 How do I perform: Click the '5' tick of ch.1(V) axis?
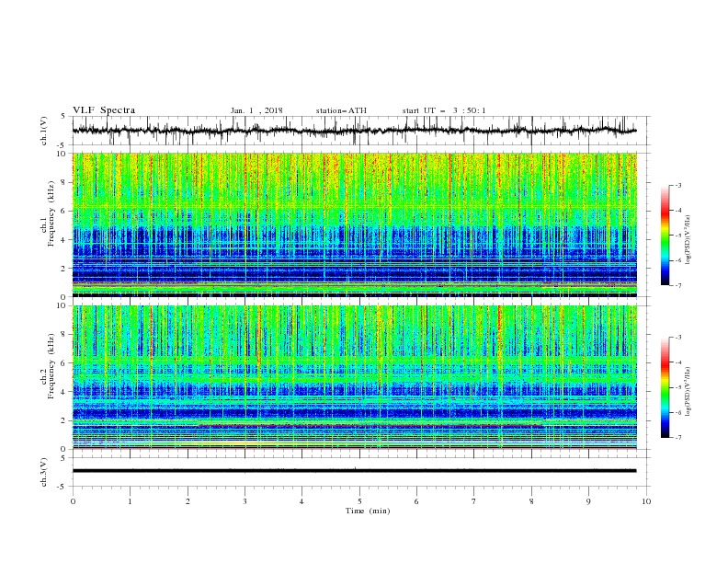pos(64,116)
